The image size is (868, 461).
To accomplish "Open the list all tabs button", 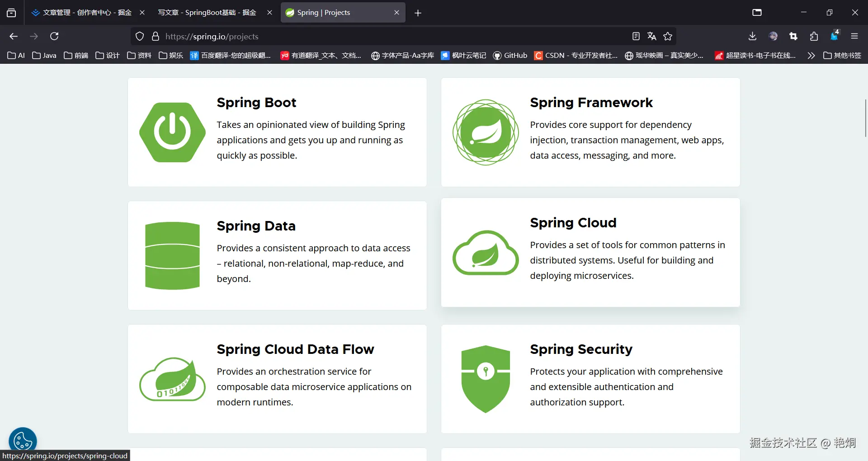I will (x=11, y=13).
